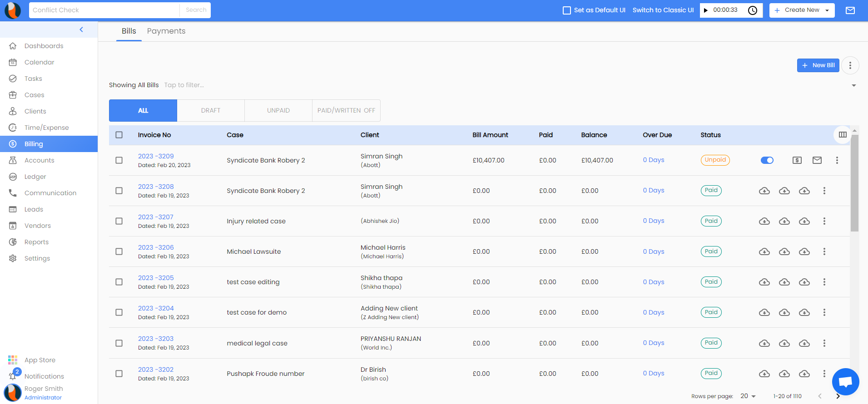Open more options next to New Bill
Image resolution: width=868 pixels, height=404 pixels.
click(850, 65)
